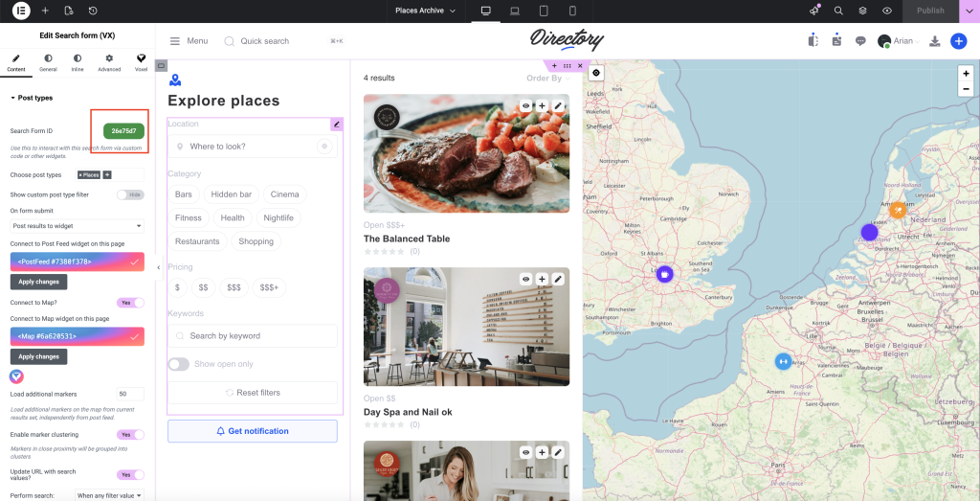
Task: Toggle Connect to Map switch
Action: click(130, 303)
